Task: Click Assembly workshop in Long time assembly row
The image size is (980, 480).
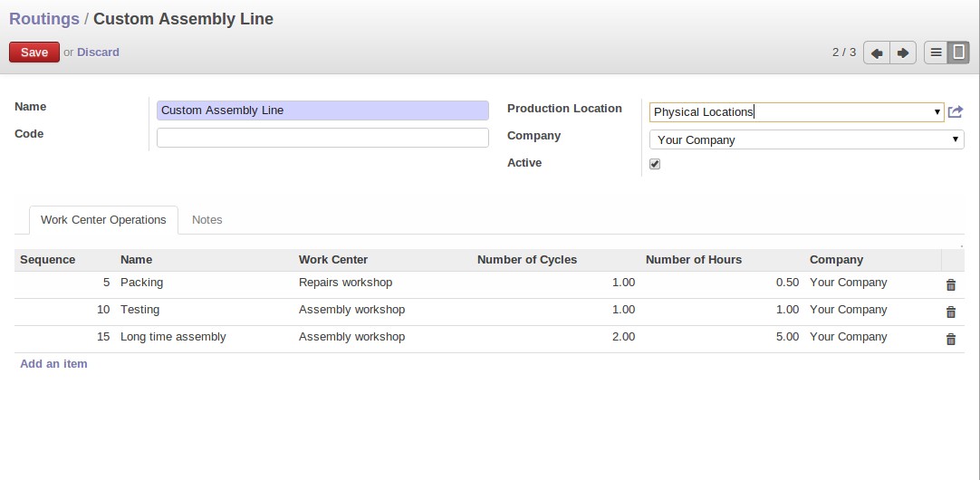Action: (351, 337)
